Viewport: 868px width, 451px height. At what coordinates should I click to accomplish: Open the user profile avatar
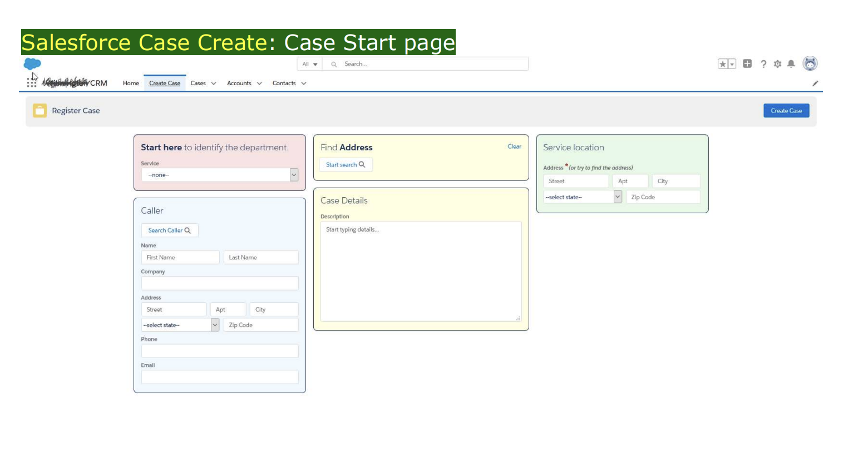(810, 63)
